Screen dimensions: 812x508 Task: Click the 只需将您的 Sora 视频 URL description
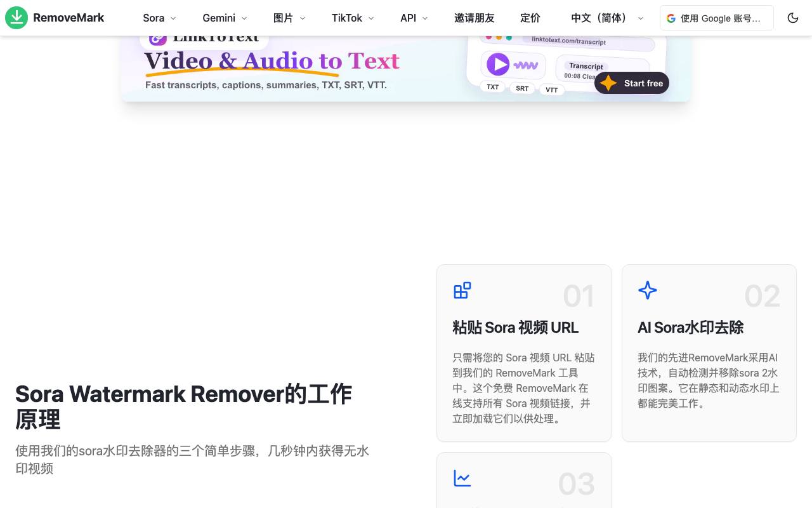click(524, 388)
